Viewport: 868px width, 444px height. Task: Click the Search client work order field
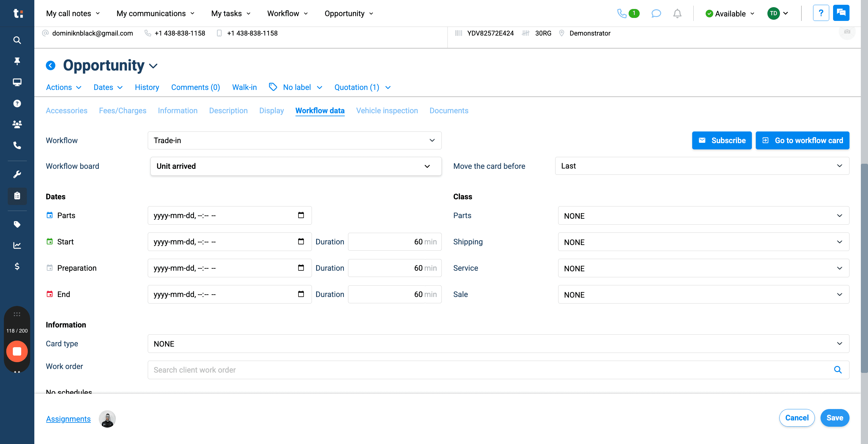[x=498, y=370]
